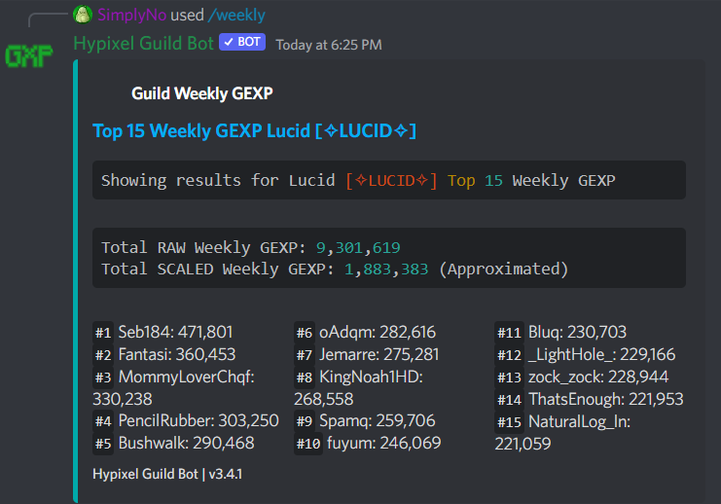Open the Hypixel Guild Bot name
Screen dimensions: 721x504
pyautogui.click(x=143, y=43)
